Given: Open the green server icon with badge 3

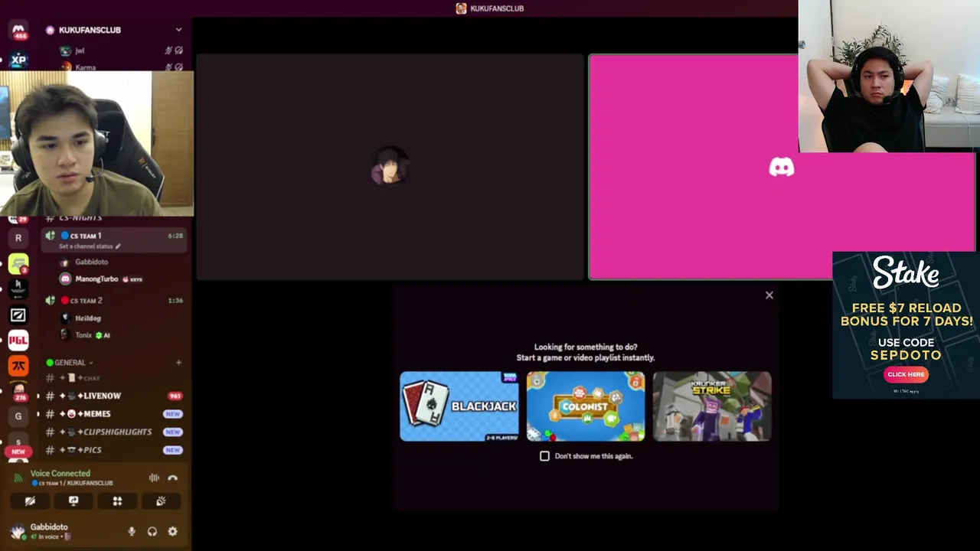Looking at the screenshot, I should pyautogui.click(x=18, y=264).
